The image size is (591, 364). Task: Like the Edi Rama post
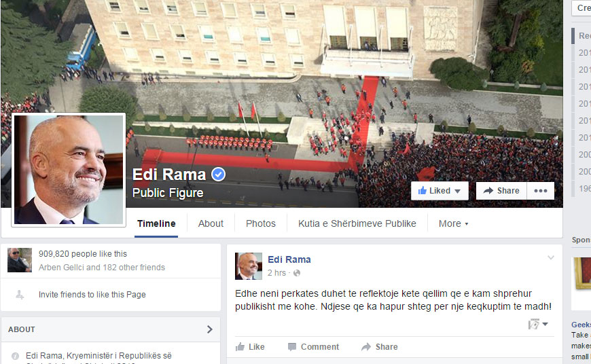click(x=250, y=346)
